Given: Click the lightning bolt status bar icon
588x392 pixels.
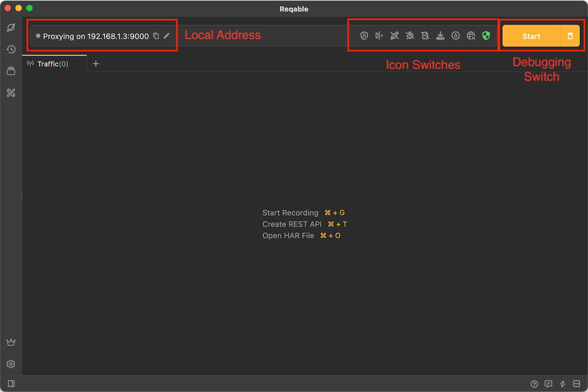Looking at the screenshot, I should (563, 384).
